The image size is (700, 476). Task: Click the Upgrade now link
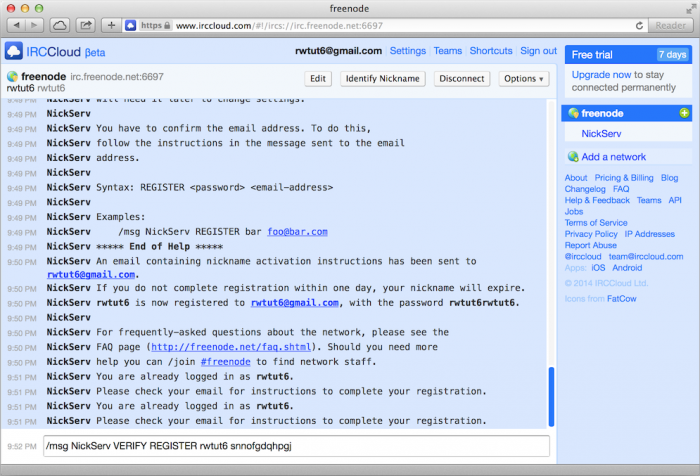601,75
